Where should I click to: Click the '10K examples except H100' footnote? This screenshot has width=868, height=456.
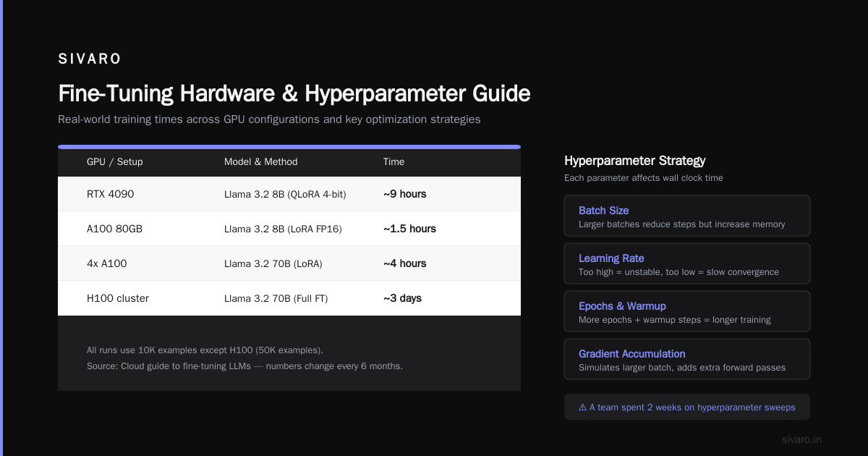(x=205, y=350)
